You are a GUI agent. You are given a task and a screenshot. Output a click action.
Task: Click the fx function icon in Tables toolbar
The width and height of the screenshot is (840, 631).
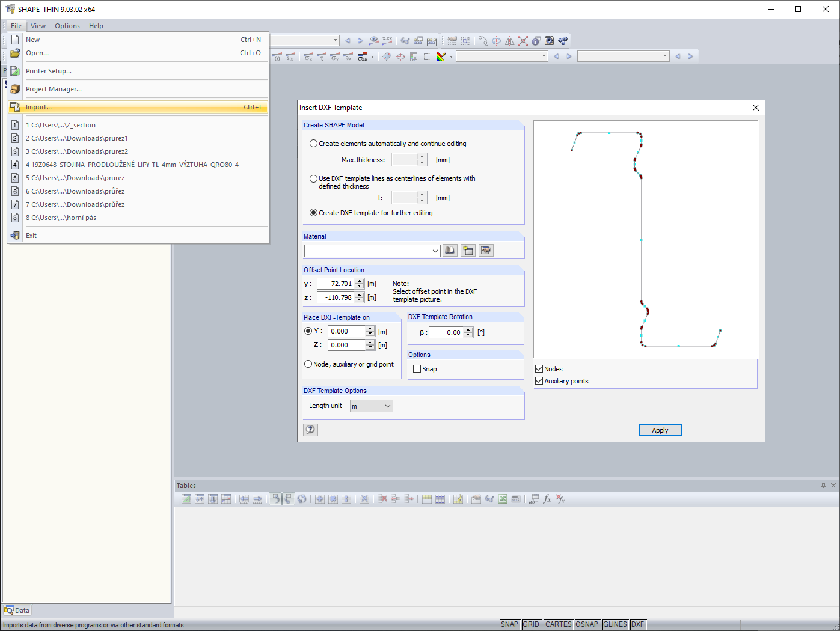pyautogui.click(x=547, y=499)
